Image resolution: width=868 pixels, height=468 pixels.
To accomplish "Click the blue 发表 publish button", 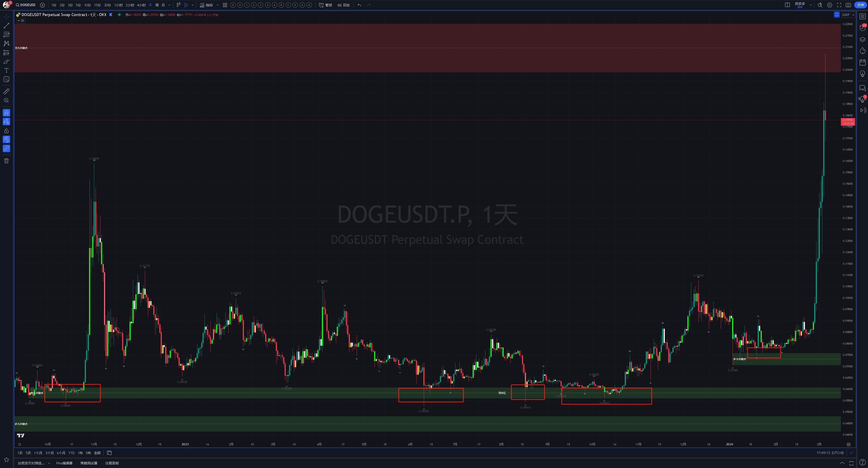I will pos(861,5).
